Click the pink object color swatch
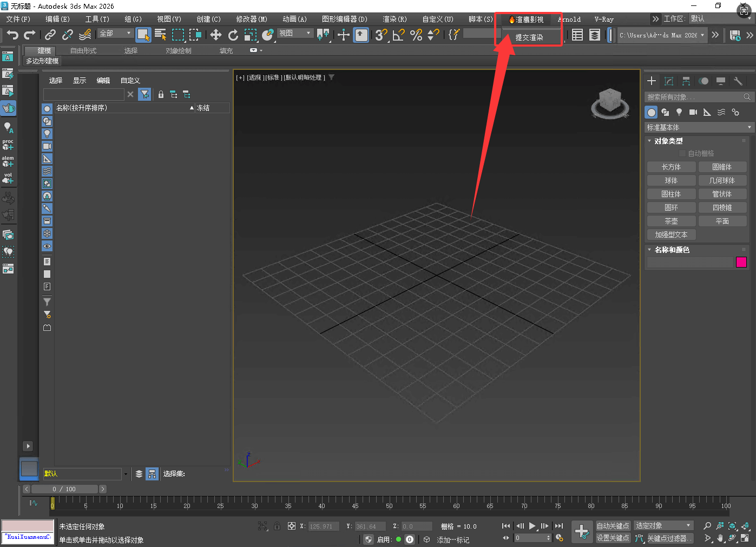The image size is (756, 547). (x=741, y=262)
